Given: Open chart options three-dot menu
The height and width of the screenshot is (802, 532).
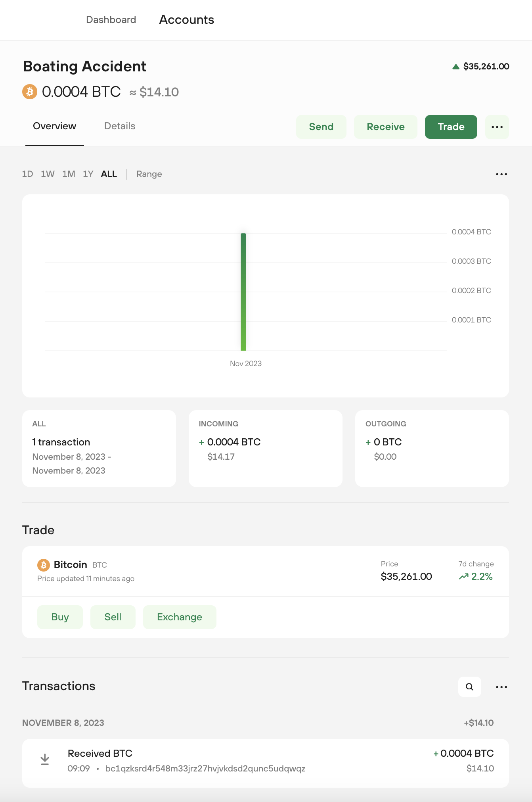Looking at the screenshot, I should pyautogui.click(x=501, y=174).
